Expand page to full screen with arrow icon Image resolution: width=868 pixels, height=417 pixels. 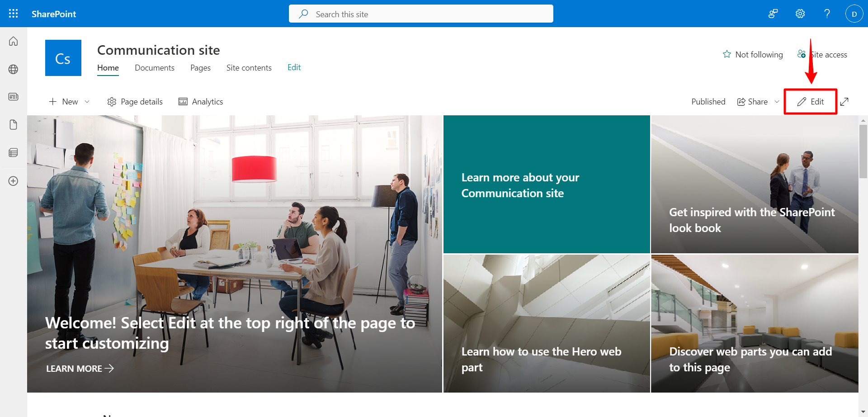coord(844,102)
